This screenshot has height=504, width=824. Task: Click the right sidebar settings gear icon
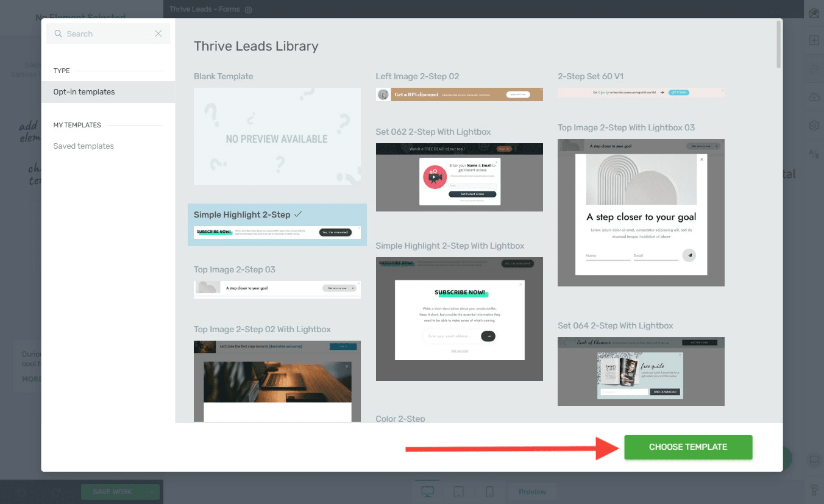pyautogui.click(x=814, y=126)
